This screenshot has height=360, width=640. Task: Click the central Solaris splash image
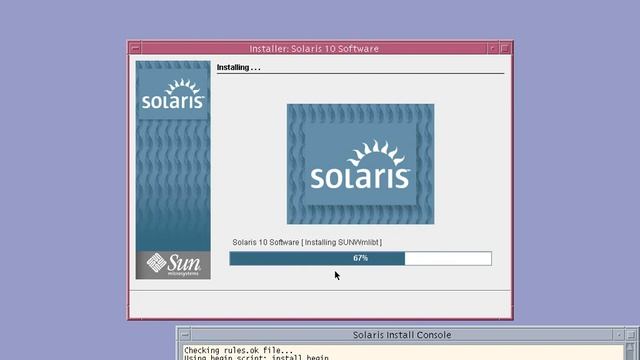[360, 164]
